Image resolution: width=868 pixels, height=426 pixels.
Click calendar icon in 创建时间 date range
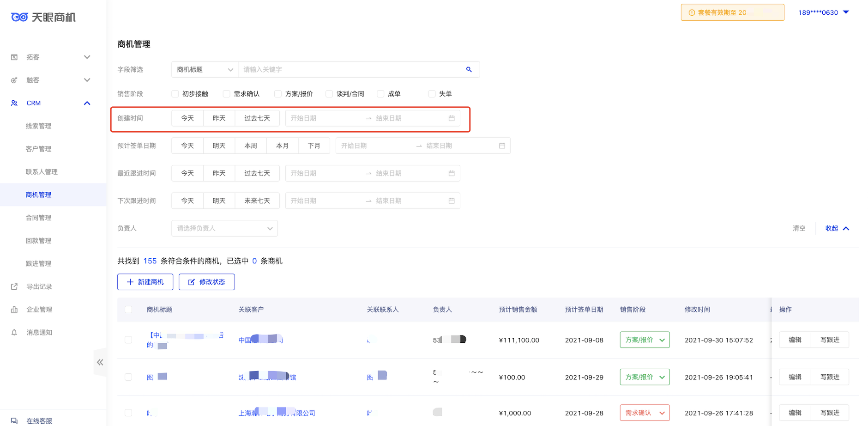coord(452,118)
